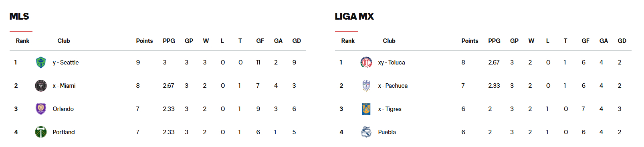Image resolution: width=644 pixels, height=147 pixels.
Task: Sort MLS table by Points column
Action: [144, 41]
